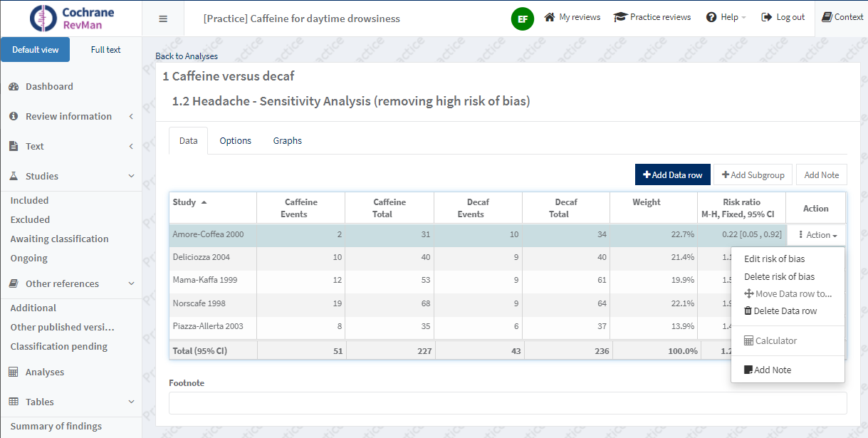
Task: Switch to the Graphs tab
Action: [287, 141]
